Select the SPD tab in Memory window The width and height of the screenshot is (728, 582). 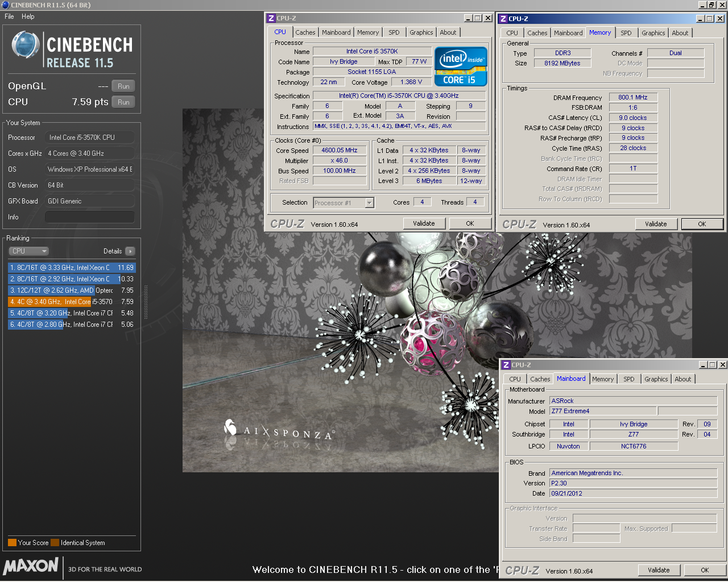[x=626, y=33]
